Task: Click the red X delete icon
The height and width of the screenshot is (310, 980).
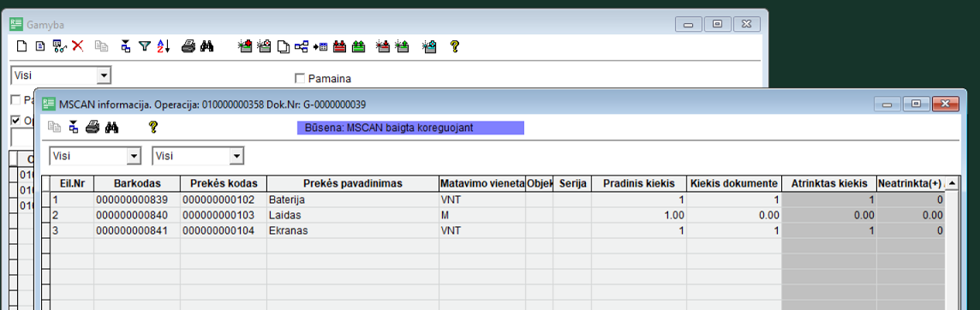Action: [x=77, y=45]
